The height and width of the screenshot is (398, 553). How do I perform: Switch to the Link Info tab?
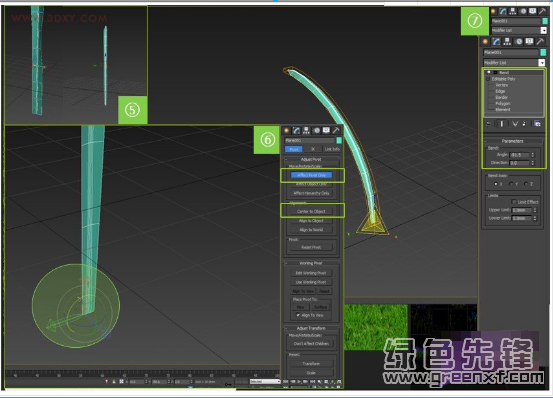[332, 149]
